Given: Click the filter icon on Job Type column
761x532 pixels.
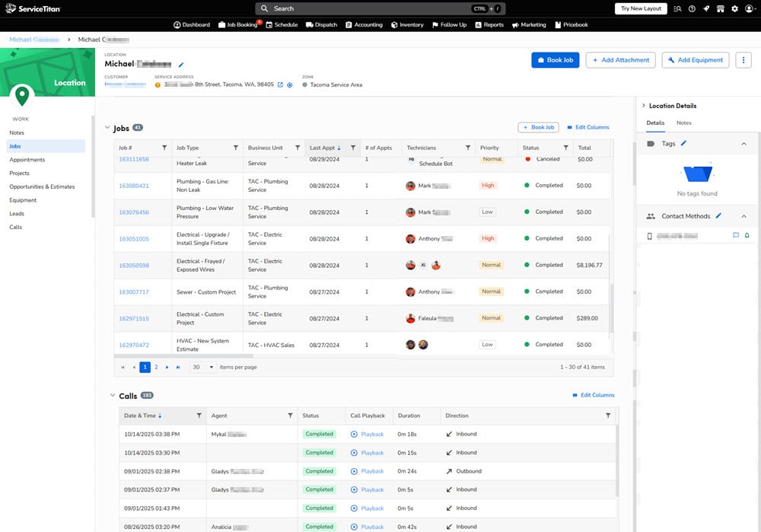Looking at the screenshot, I should point(235,148).
